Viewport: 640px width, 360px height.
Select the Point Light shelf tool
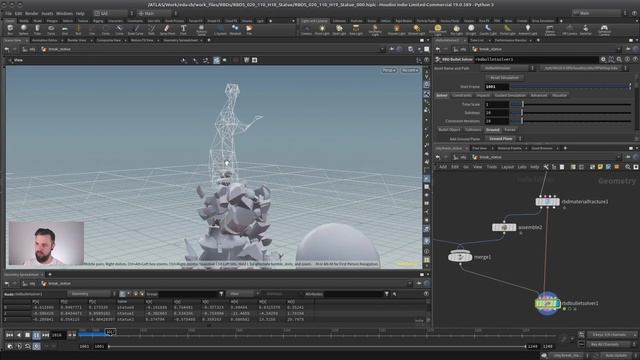tap(322, 29)
